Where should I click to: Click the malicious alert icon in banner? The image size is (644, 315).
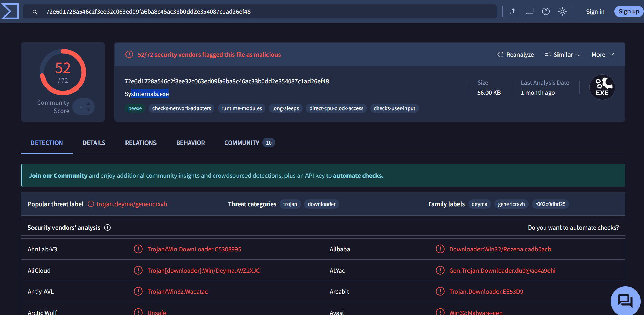(x=129, y=54)
